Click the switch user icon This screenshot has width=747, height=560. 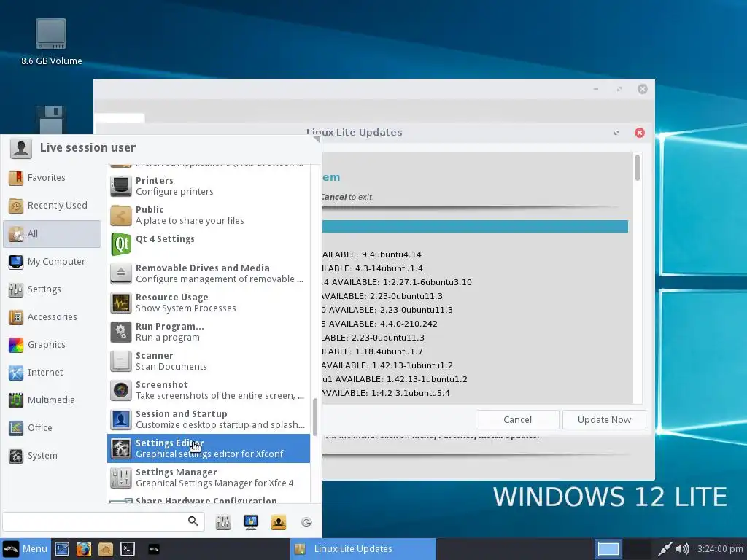tap(279, 522)
